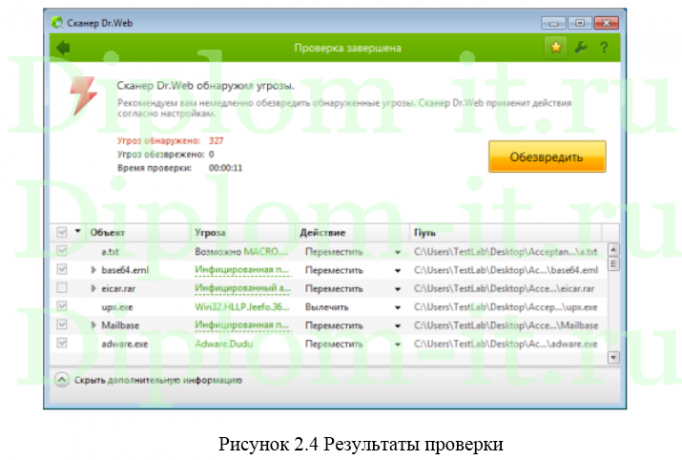Open action dropdown for Mailbase
Image resolution: width=682 pixels, height=460 pixels.
[398, 326]
